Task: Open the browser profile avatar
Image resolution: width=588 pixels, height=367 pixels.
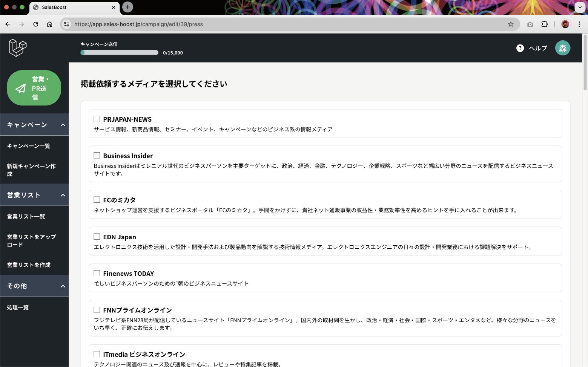Action: (565, 24)
